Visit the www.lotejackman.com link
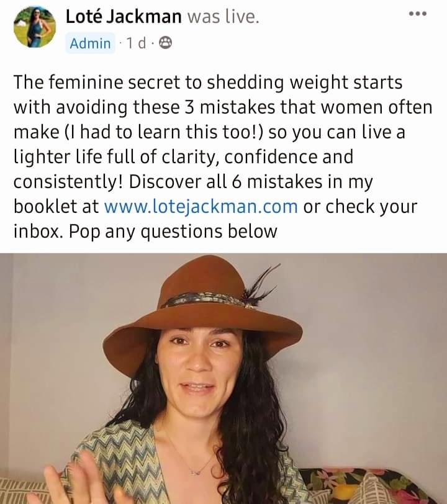 click(x=201, y=206)
